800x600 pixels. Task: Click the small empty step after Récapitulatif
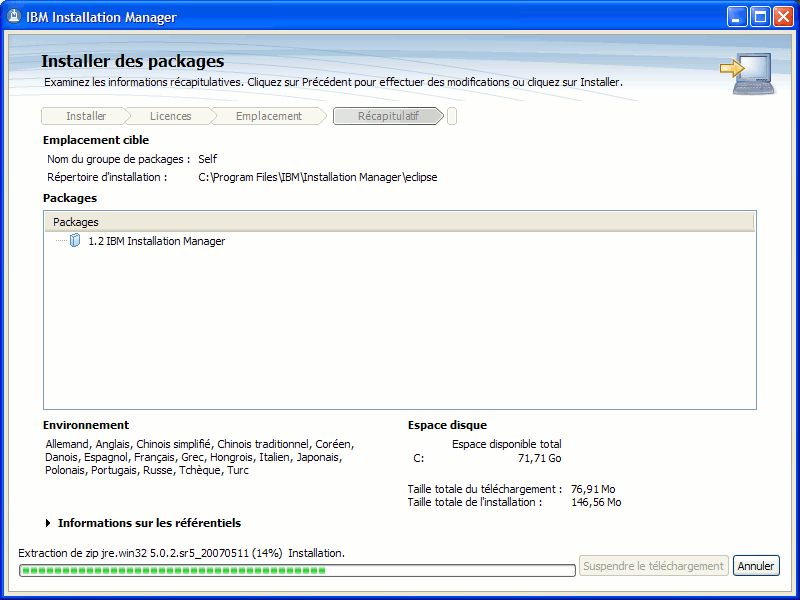pos(452,116)
